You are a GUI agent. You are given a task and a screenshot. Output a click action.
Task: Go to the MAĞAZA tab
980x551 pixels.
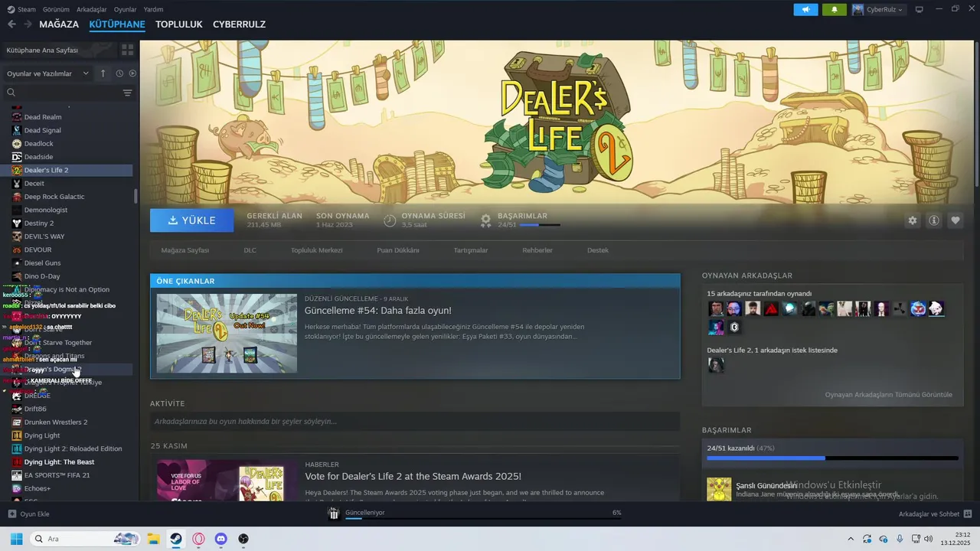pos(59,24)
